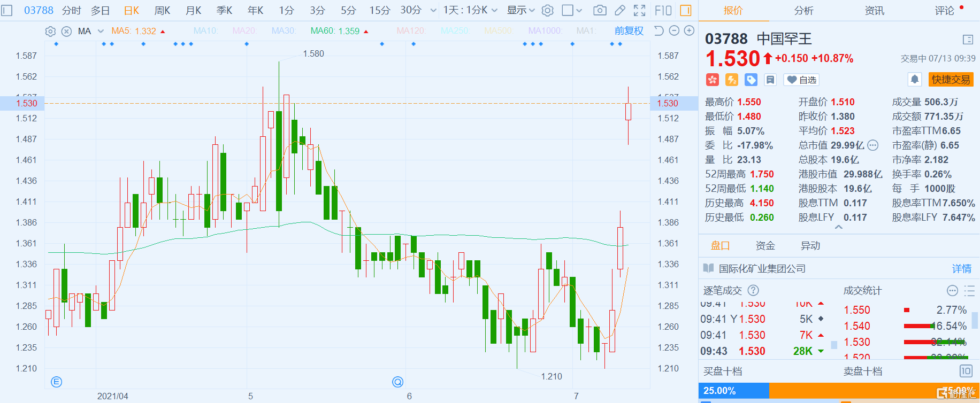Switch to 分时 chart view
This screenshot has width=980, height=403.
click(x=71, y=10)
